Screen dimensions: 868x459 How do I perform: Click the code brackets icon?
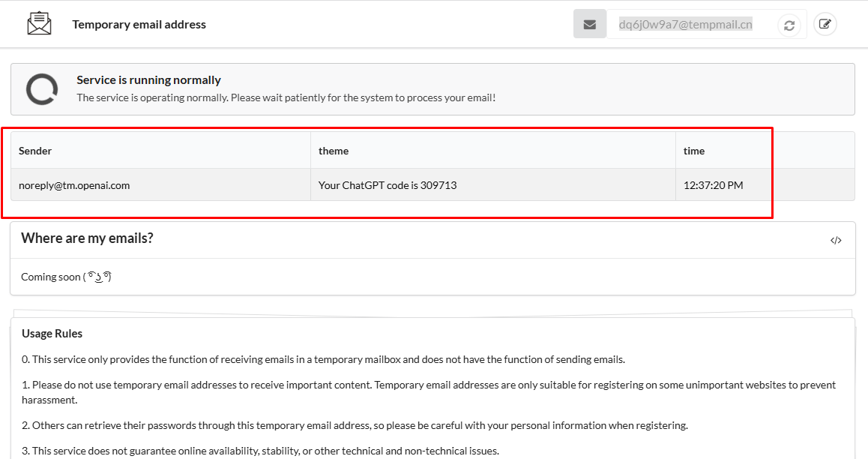pos(836,241)
